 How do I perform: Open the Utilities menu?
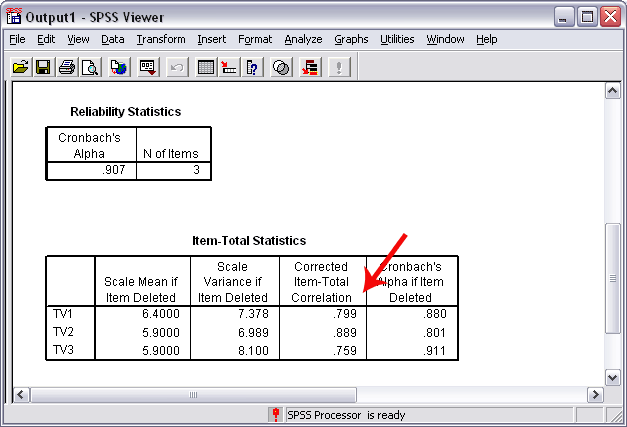point(397,39)
